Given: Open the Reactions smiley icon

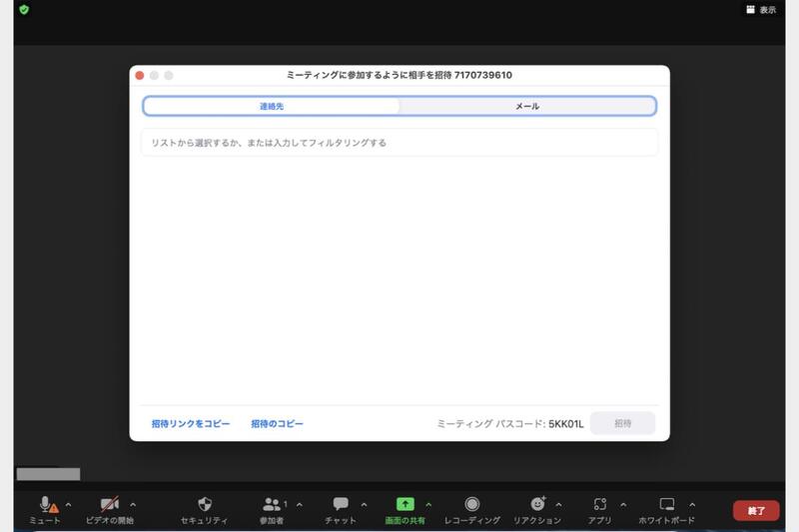Looking at the screenshot, I should [537, 503].
